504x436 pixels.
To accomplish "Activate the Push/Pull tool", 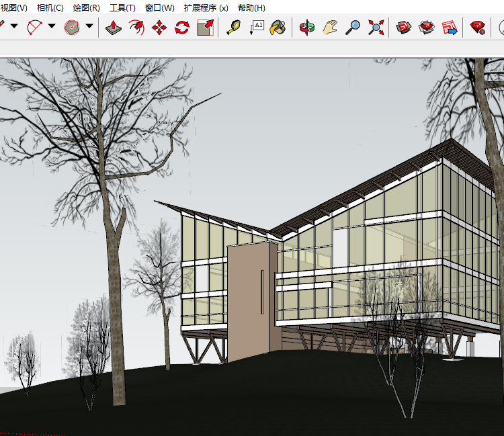I will click(x=114, y=28).
